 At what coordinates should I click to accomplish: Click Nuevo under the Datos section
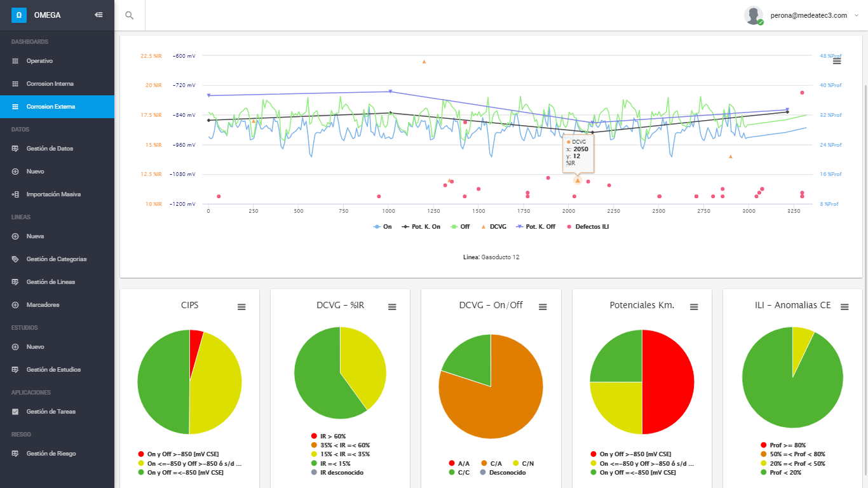pyautogui.click(x=57, y=172)
